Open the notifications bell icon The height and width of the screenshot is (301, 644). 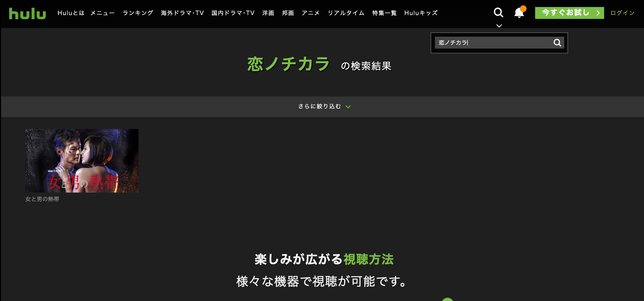(519, 13)
